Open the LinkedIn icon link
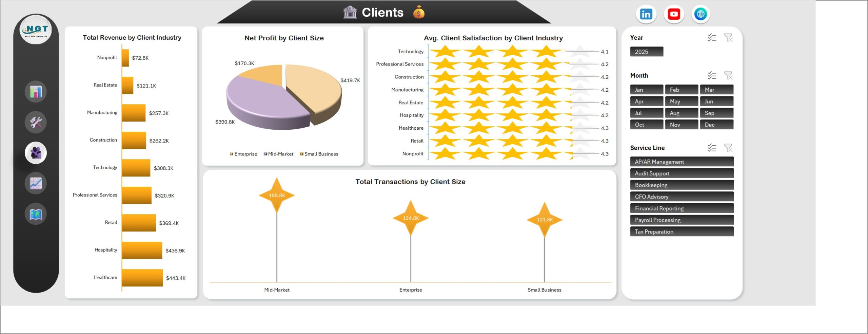Viewport: 868px width, 334px height. click(646, 14)
